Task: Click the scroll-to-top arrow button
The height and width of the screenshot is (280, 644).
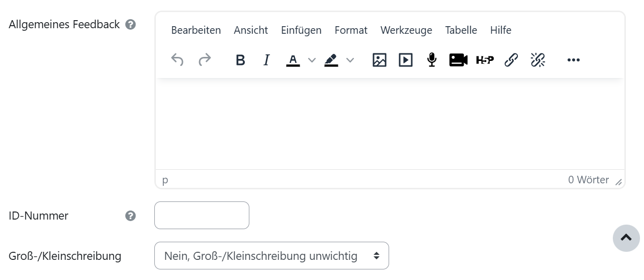Action: tap(626, 238)
